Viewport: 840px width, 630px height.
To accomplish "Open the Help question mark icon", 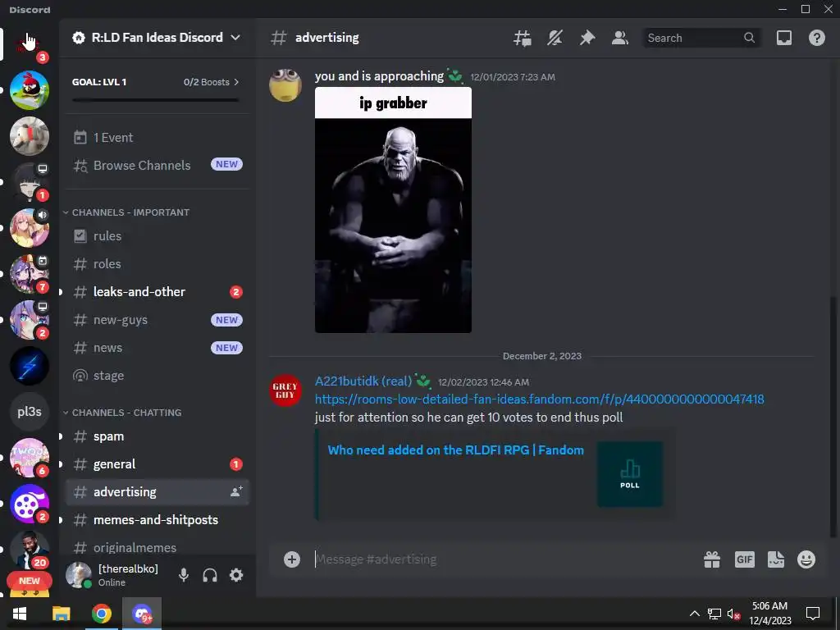I will point(816,38).
